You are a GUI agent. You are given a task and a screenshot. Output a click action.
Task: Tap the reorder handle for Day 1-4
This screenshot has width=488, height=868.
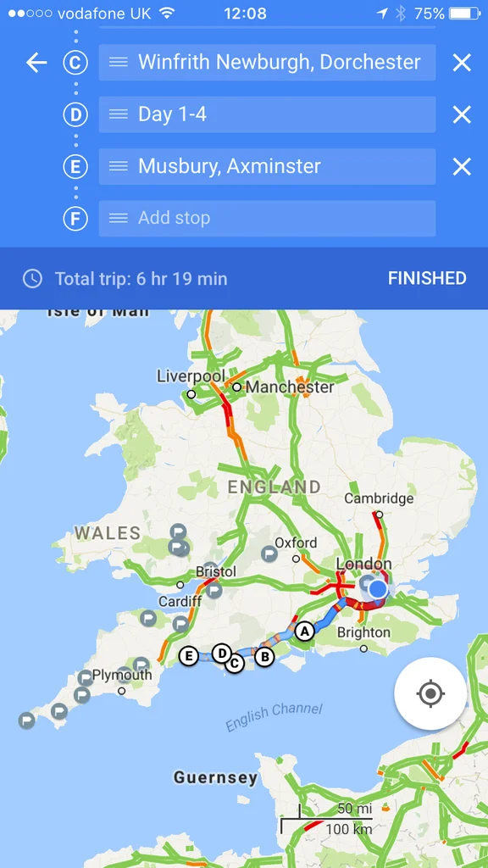click(x=119, y=114)
